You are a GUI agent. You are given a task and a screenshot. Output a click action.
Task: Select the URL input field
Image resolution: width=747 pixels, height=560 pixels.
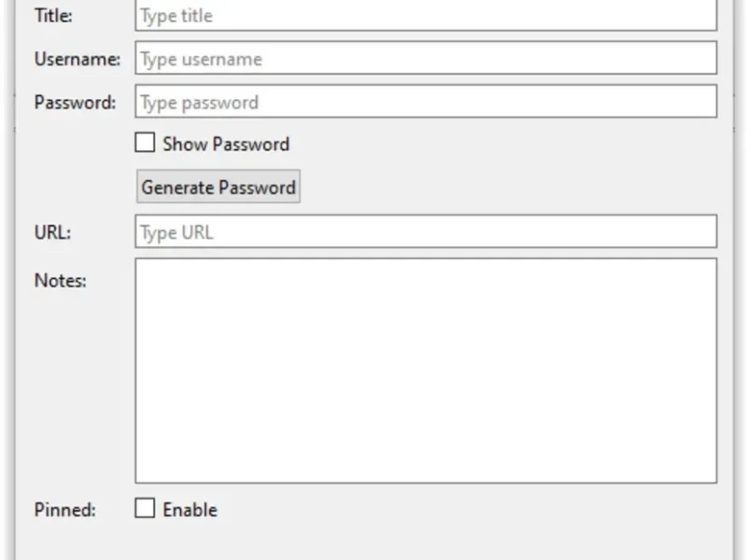[426, 231]
